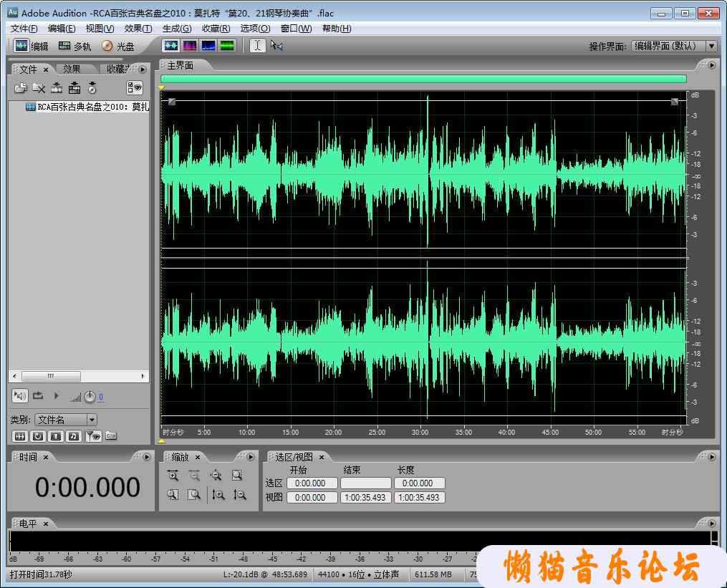Click zoom in horizontally icon
The height and width of the screenshot is (588, 727).
tap(173, 476)
